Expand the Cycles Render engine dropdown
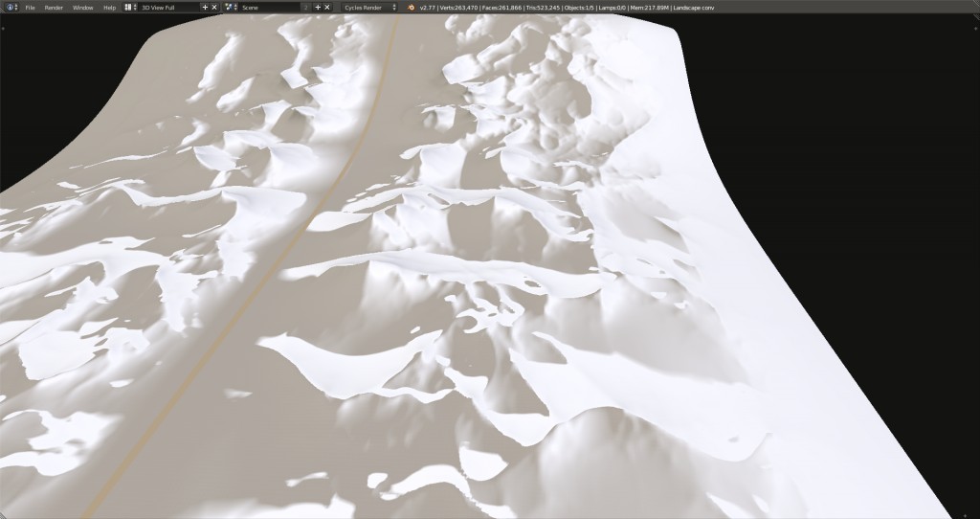 click(369, 7)
